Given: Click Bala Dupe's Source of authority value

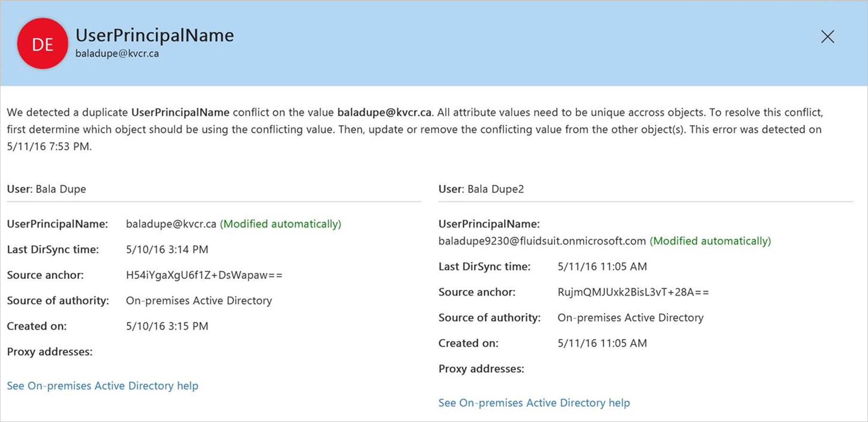Looking at the screenshot, I should pos(199,300).
